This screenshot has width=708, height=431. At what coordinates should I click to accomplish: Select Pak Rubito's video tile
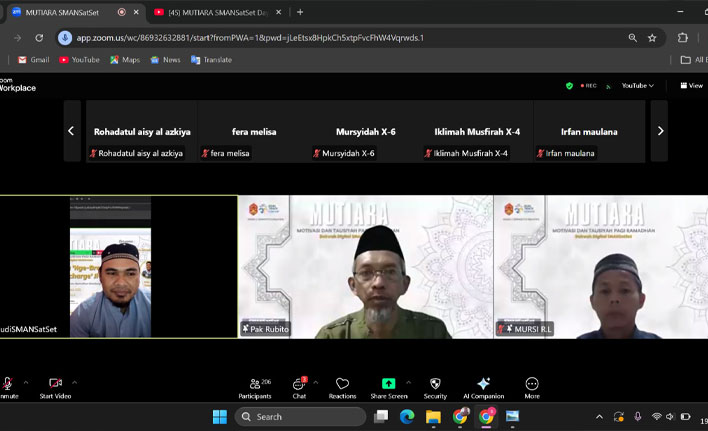tap(365, 266)
